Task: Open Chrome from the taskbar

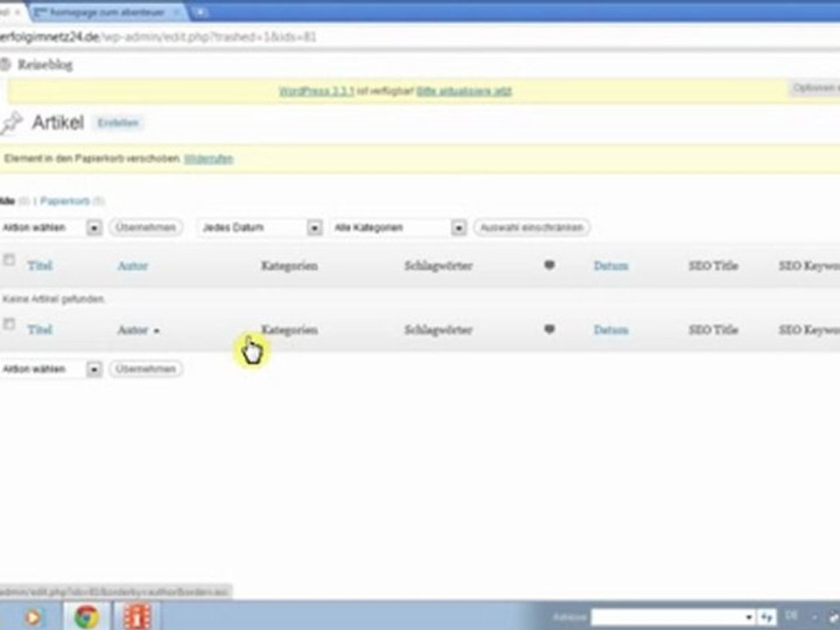Action: pos(87,617)
